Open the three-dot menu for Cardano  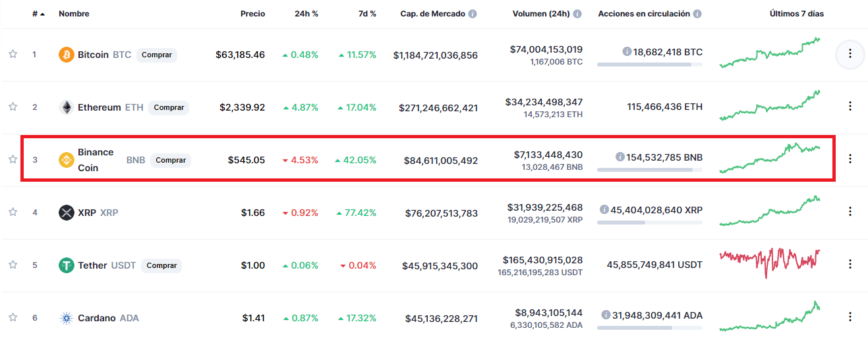[850, 317]
